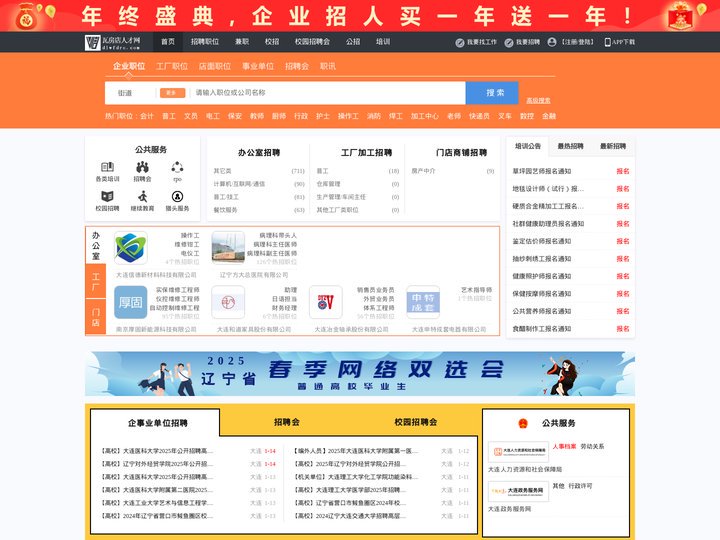Open the 辽宁方大总医院 photo thumbnail

[228, 248]
